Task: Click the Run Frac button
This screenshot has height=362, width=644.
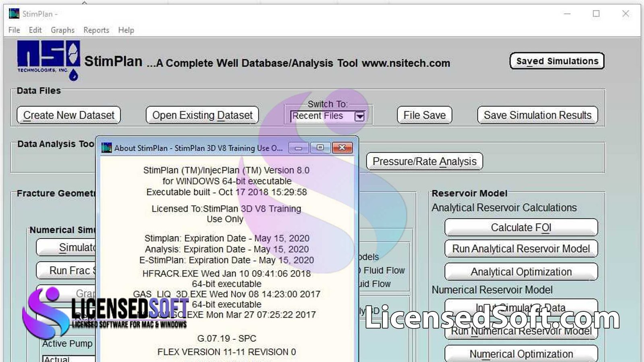Action: point(66,271)
